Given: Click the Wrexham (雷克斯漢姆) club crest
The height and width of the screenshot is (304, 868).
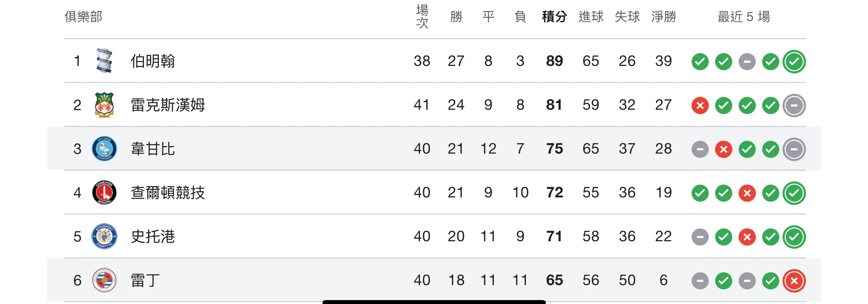Looking at the screenshot, I should click(x=104, y=105).
